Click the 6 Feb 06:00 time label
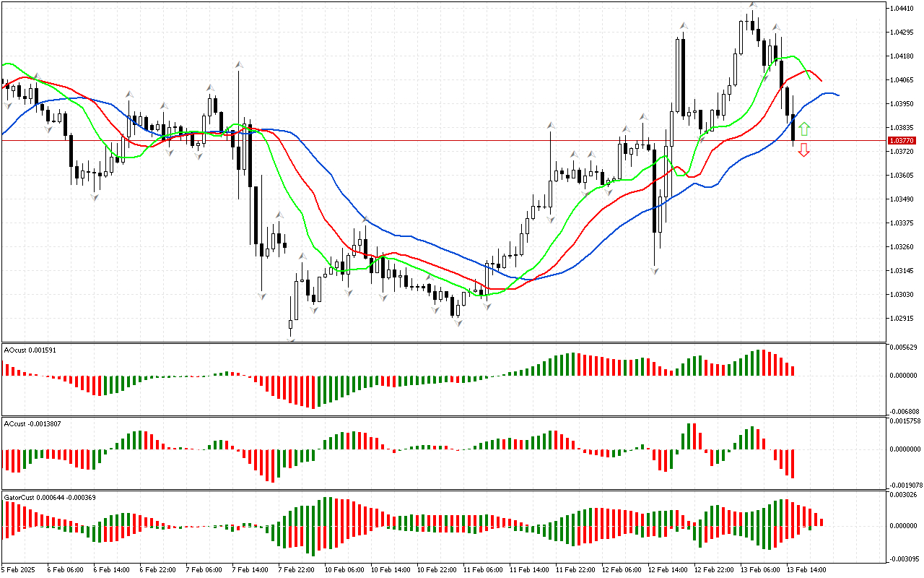 click(x=66, y=570)
